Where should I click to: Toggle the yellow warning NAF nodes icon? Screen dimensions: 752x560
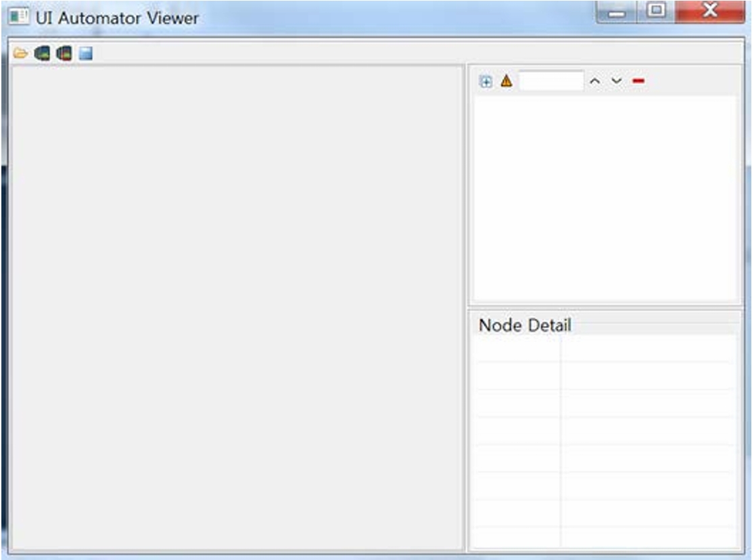(506, 82)
